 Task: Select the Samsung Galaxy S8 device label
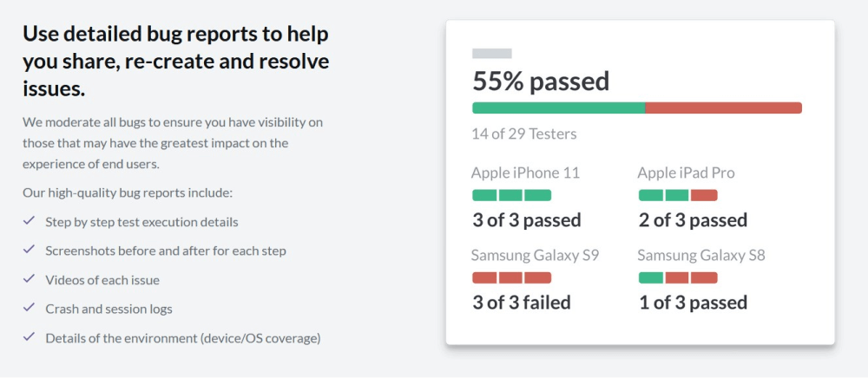pos(700,256)
